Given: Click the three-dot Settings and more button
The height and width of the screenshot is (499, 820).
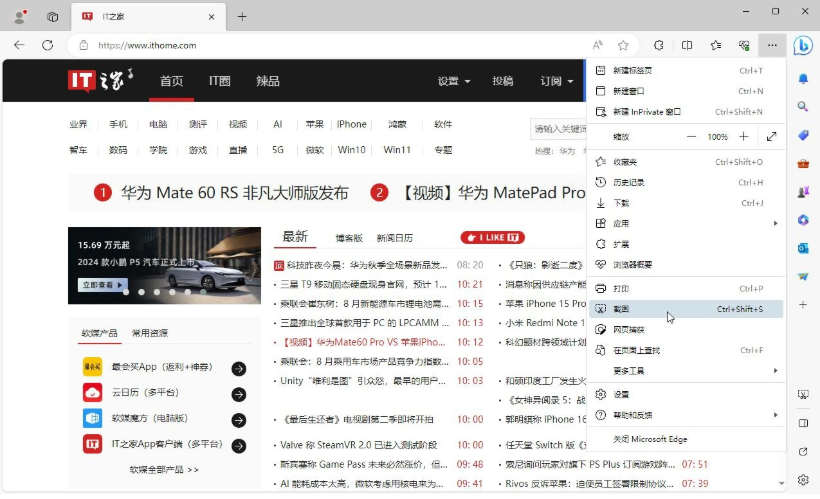Looking at the screenshot, I should point(772,45).
